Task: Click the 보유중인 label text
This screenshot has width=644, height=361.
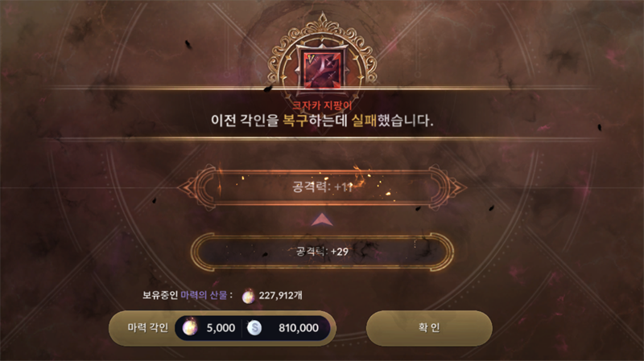Action: pos(160,295)
